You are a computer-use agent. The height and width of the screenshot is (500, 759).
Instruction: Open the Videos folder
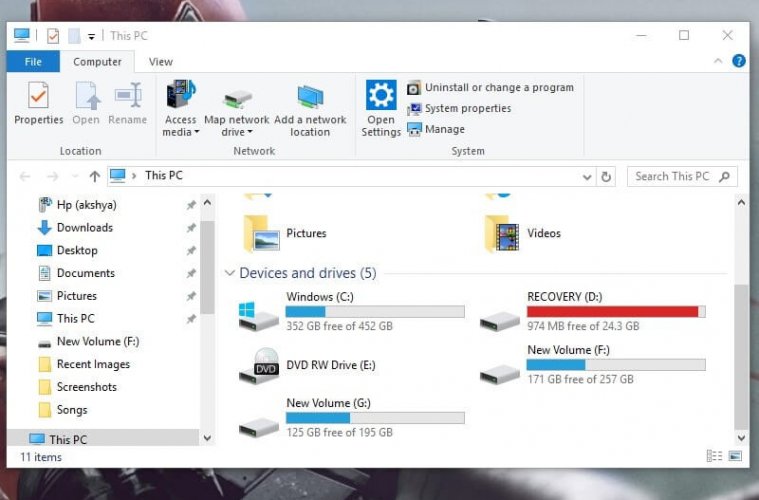tap(523, 233)
